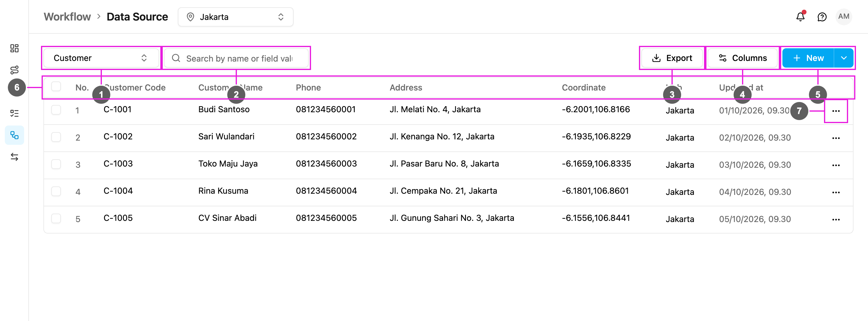Sort by Phone column header

point(308,88)
